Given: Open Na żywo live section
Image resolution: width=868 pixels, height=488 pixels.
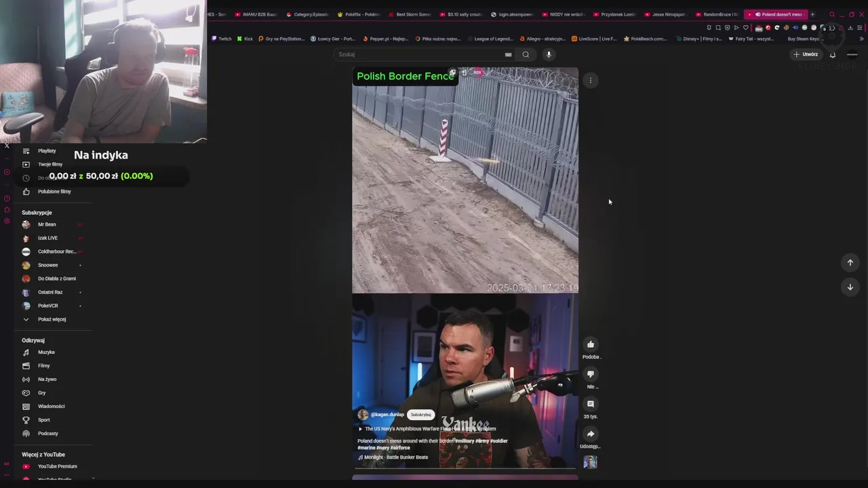Looking at the screenshot, I should [47, 380].
